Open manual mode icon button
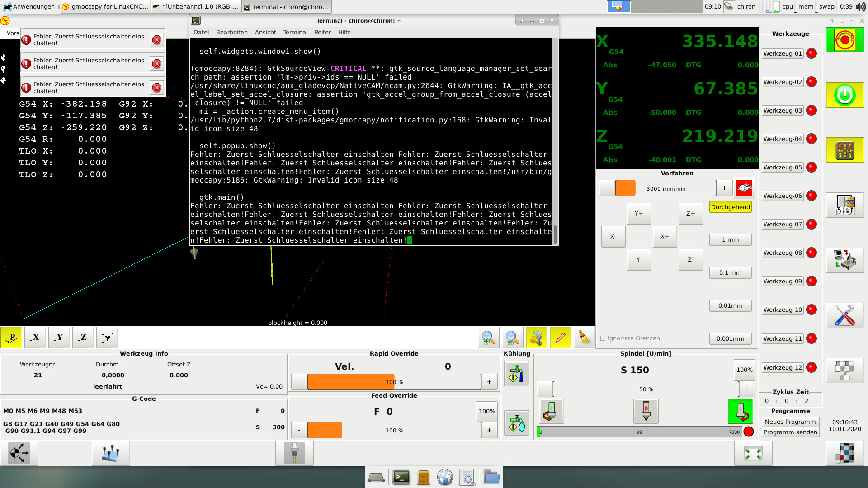 pos(844,150)
